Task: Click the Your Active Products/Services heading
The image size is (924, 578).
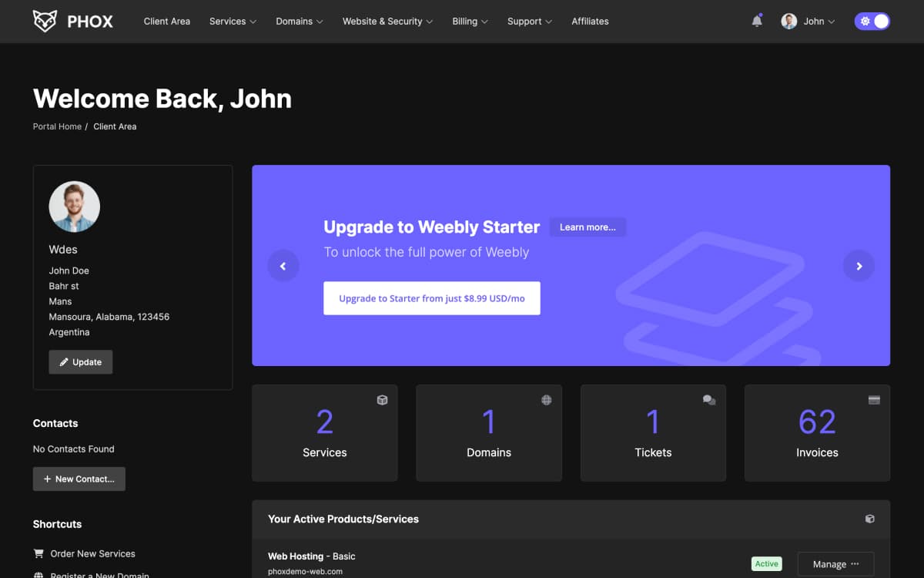Action: [x=343, y=519]
